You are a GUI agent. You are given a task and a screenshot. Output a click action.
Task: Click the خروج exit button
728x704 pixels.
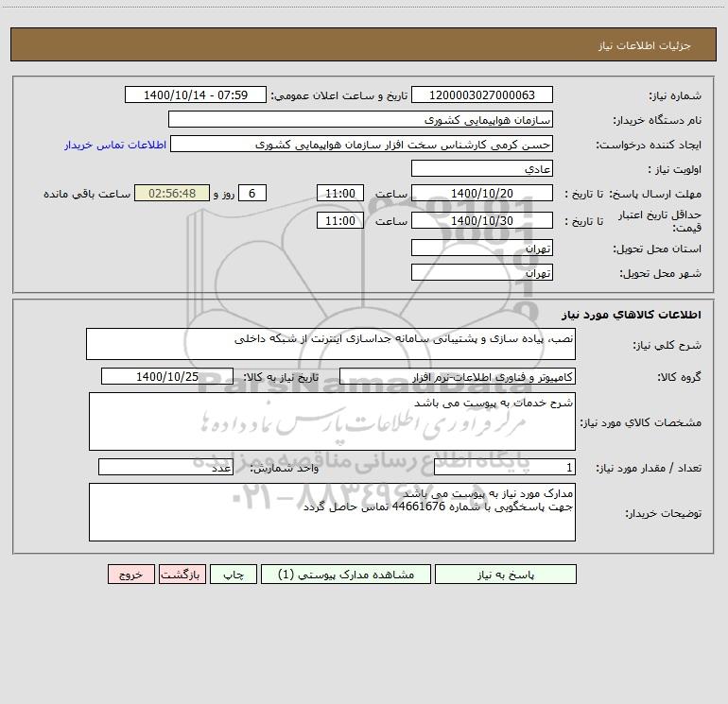(130, 574)
